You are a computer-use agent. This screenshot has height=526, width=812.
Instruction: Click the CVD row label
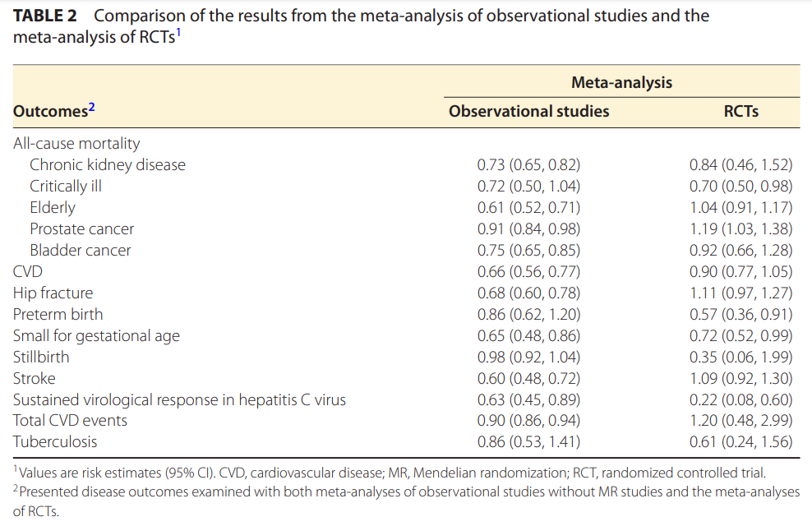point(28,271)
